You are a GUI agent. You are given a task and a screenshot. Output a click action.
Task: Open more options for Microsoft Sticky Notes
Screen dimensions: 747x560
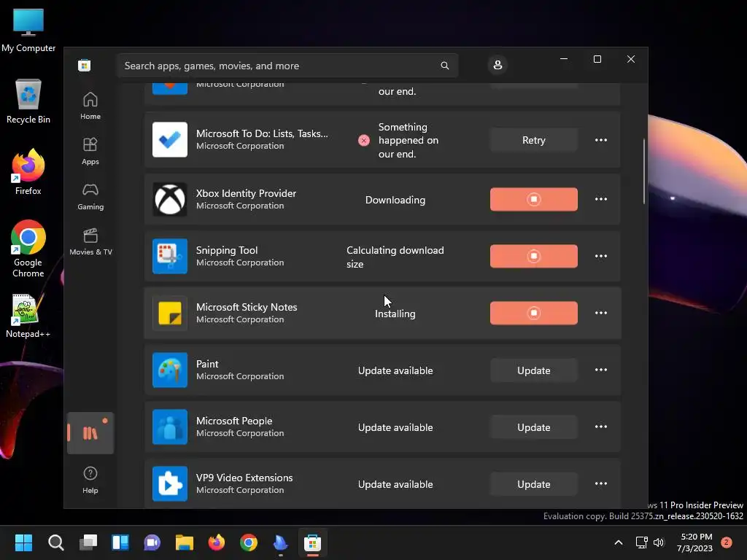click(x=601, y=313)
